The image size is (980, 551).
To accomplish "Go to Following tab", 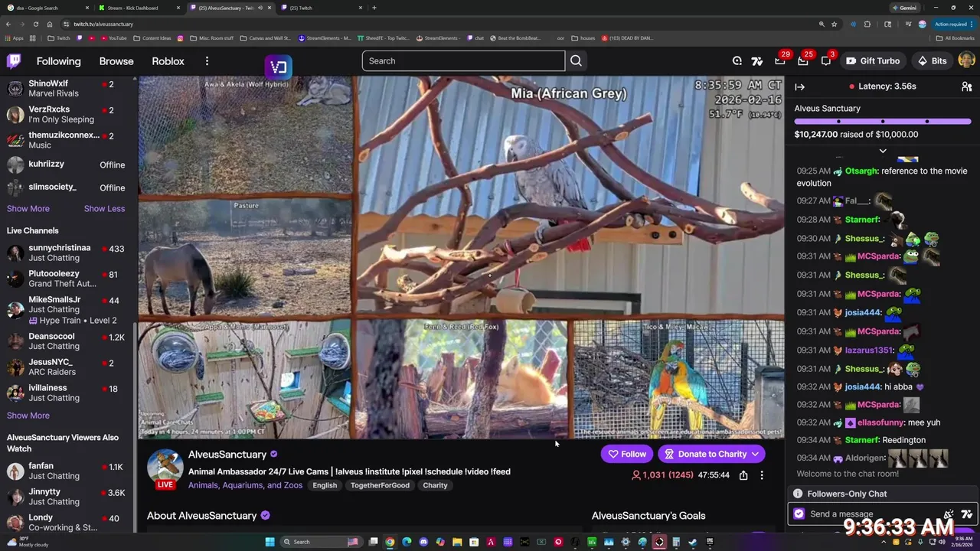I will (x=58, y=61).
